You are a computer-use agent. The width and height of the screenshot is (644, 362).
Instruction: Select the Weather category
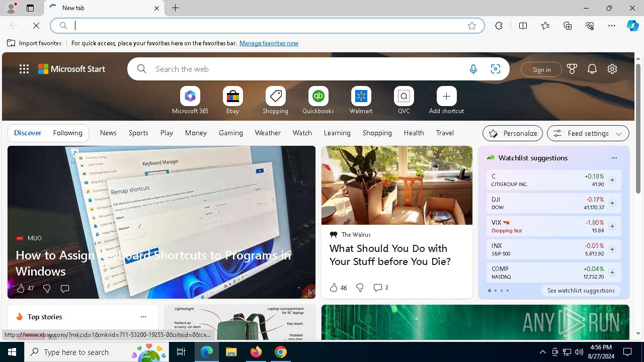click(268, 133)
